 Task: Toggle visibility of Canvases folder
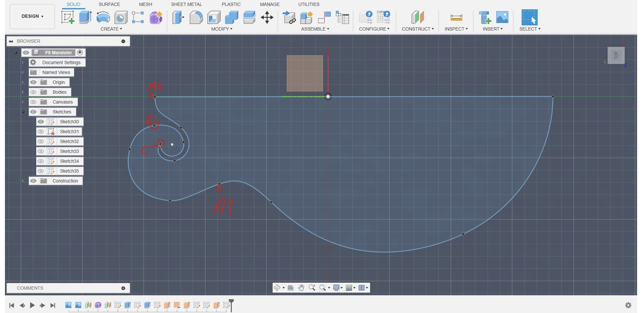tap(33, 102)
